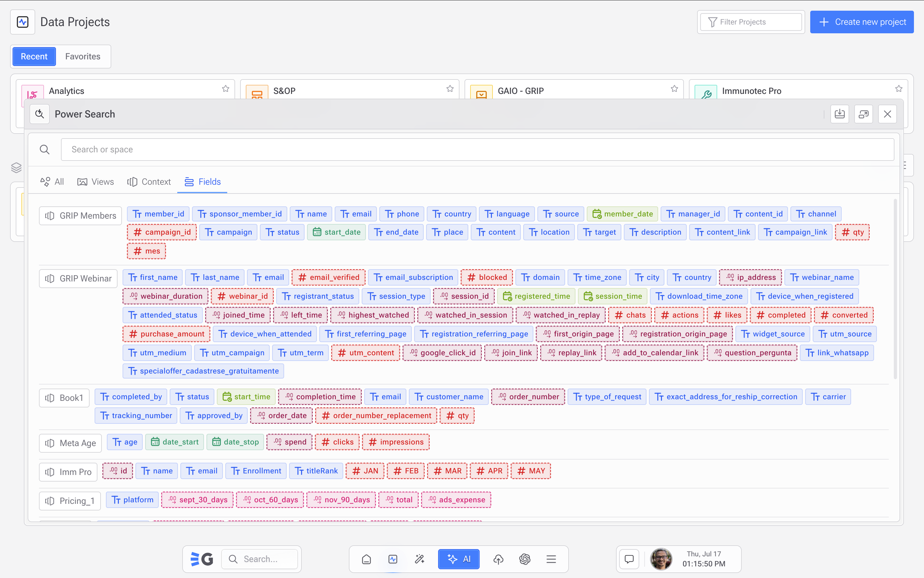Click the Search or space input field
This screenshot has height=578, width=924.
[x=477, y=150]
